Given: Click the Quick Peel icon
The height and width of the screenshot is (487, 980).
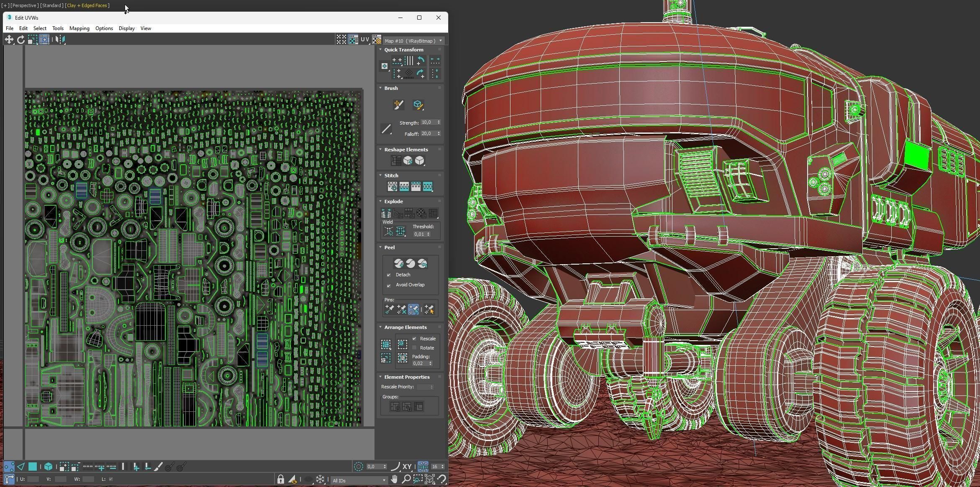Looking at the screenshot, I should click(399, 263).
